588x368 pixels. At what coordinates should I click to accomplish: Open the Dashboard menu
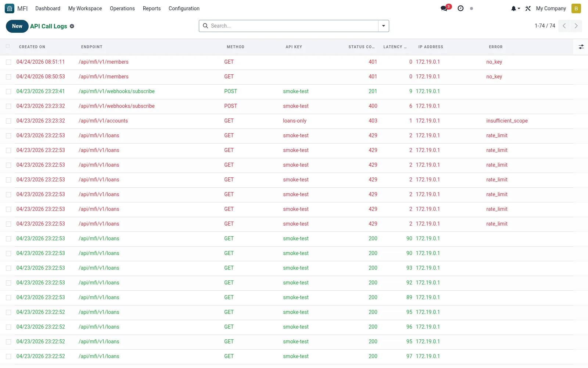click(48, 8)
